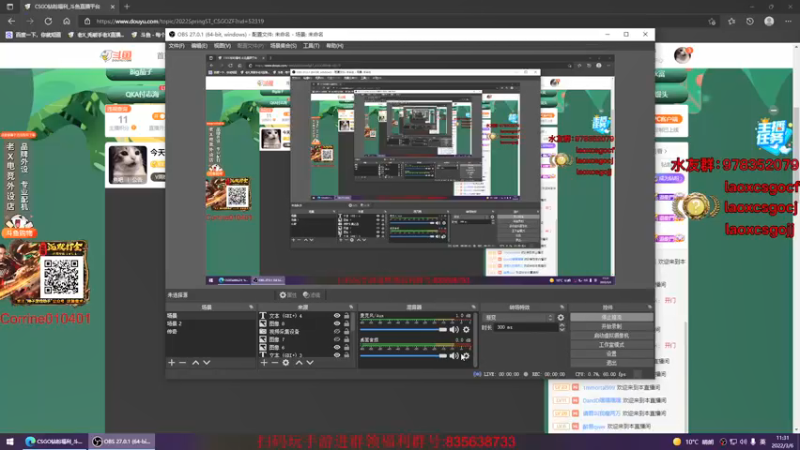This screenshot has height=450, width=800.
Task: Open Edge favorites star icon
Action: coord(731,21)
